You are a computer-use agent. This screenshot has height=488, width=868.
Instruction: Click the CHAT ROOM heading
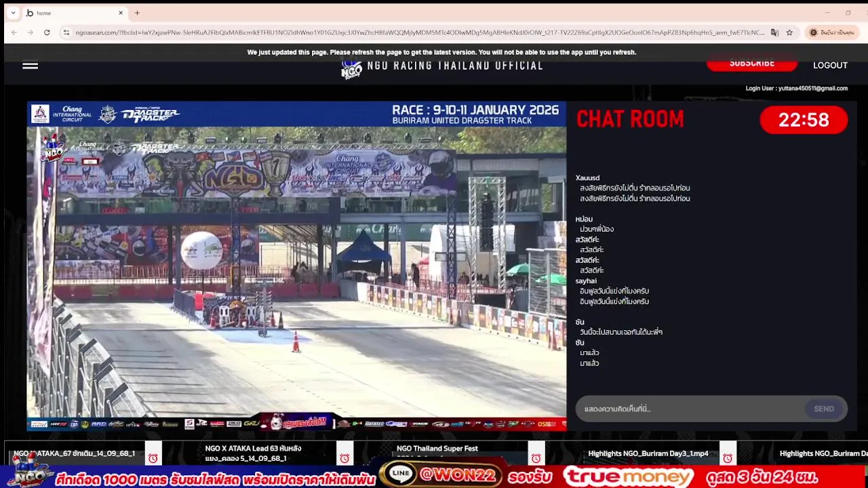click(x=630, y=119)
